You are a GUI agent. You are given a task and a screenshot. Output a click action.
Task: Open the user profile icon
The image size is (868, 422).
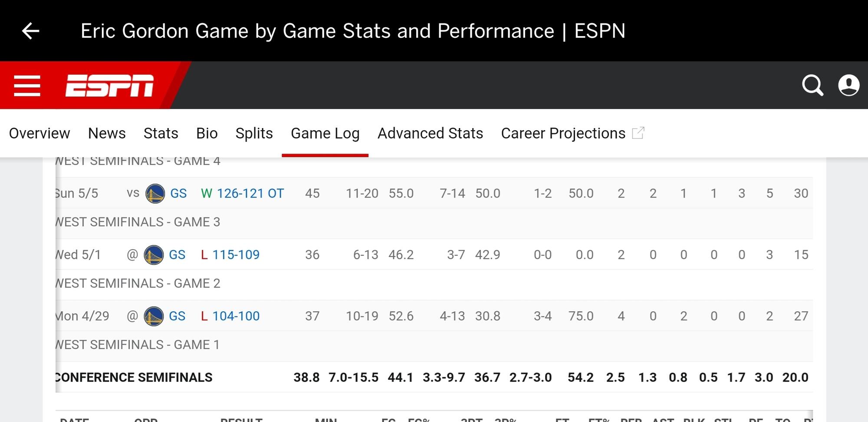point(848,85)
